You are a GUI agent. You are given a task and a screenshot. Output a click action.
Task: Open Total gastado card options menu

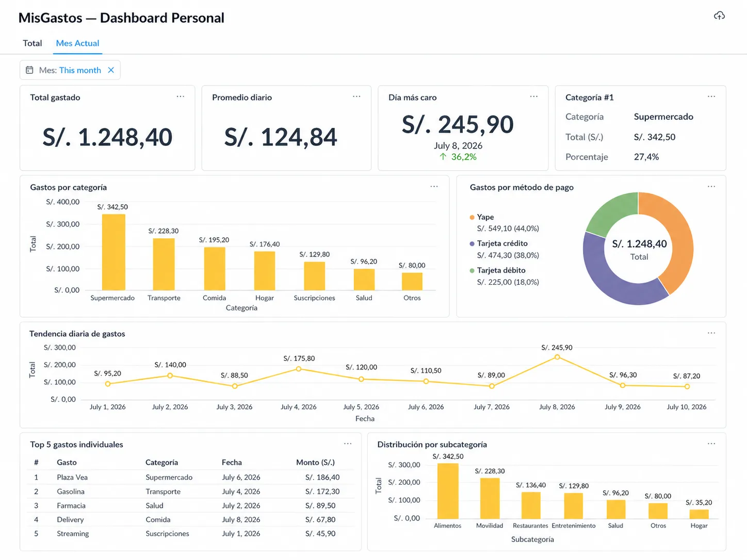pos(181,96)
